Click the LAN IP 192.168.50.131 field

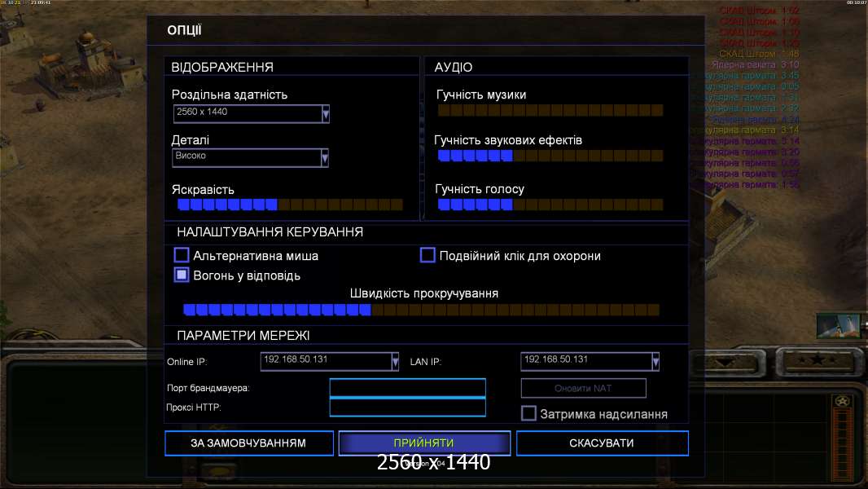coord(590,362)
